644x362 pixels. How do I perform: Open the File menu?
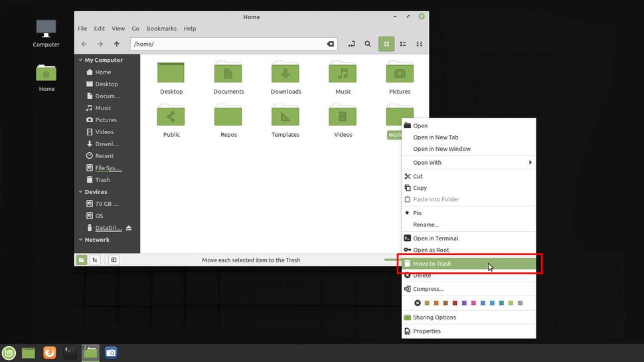point(82,29)
